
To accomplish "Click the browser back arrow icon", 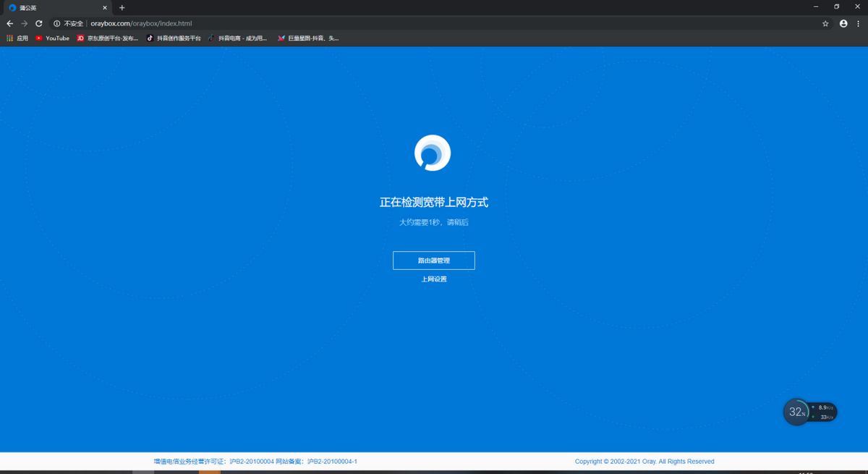I will (10, 23).
